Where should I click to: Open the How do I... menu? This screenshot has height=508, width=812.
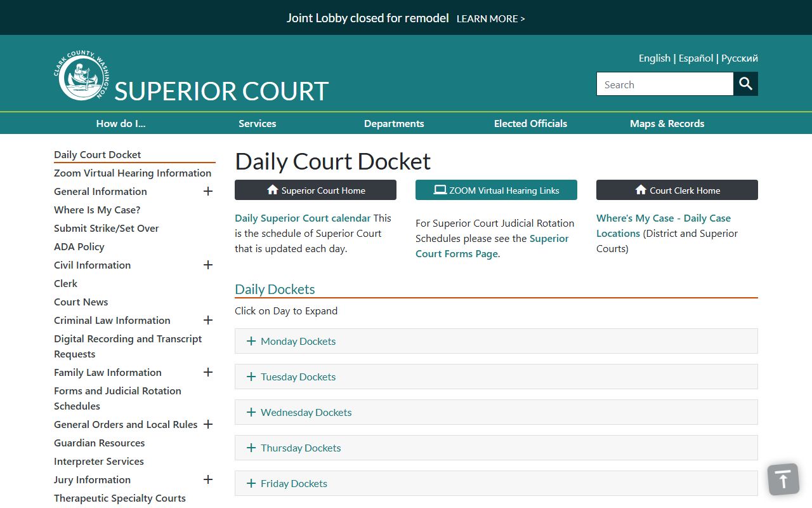pos(121,123)
